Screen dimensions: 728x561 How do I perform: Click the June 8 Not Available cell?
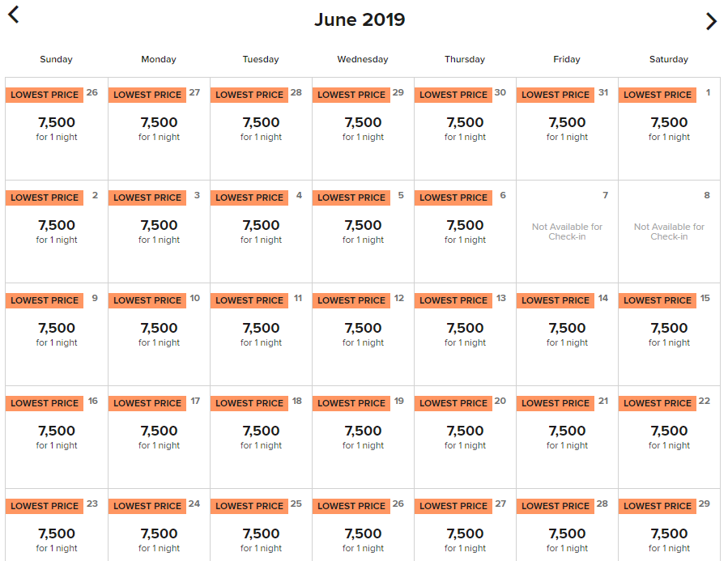pos(669,232)
